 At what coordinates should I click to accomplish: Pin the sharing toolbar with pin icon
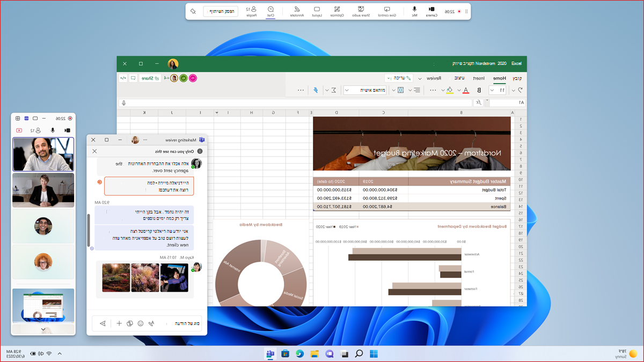[x=193, y=11]
